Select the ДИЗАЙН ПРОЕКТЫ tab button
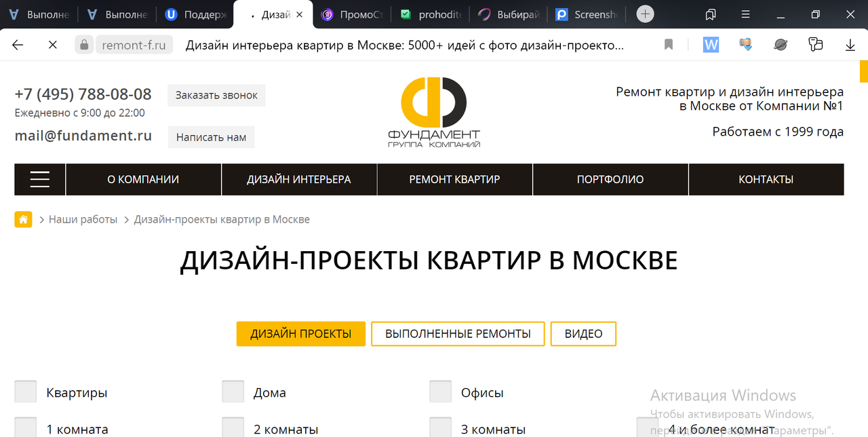 coord(301,334)
